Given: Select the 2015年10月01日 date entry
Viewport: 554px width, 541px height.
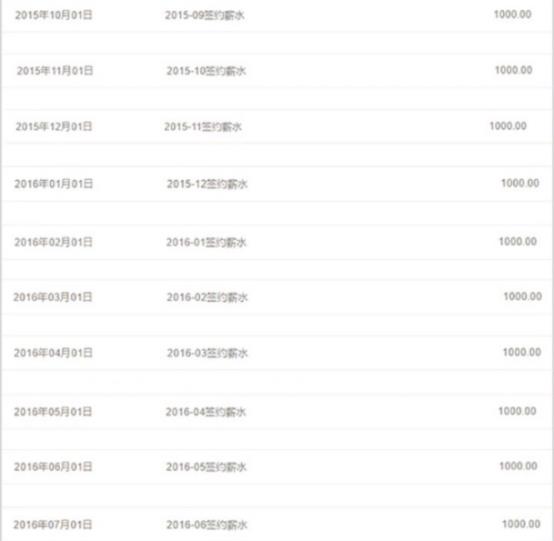Looking at the screenshot, I should coord(54,15).
